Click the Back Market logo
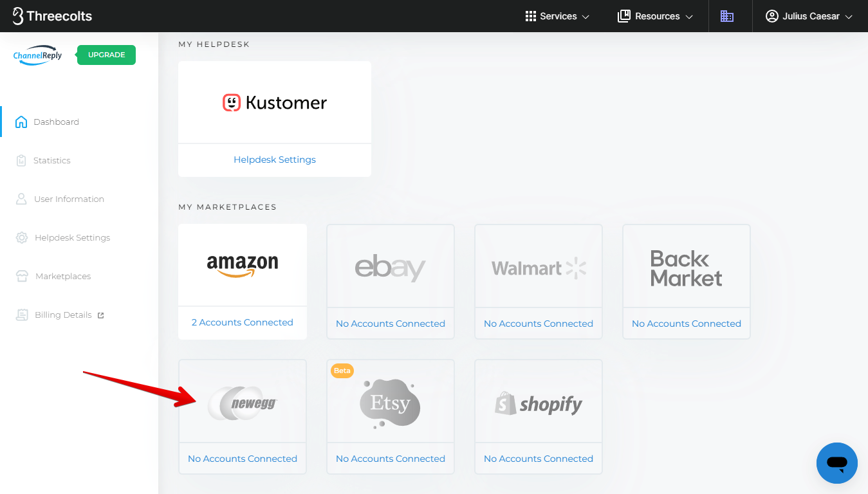The height and width of the screenshot is (494, 868). [686, 268]
